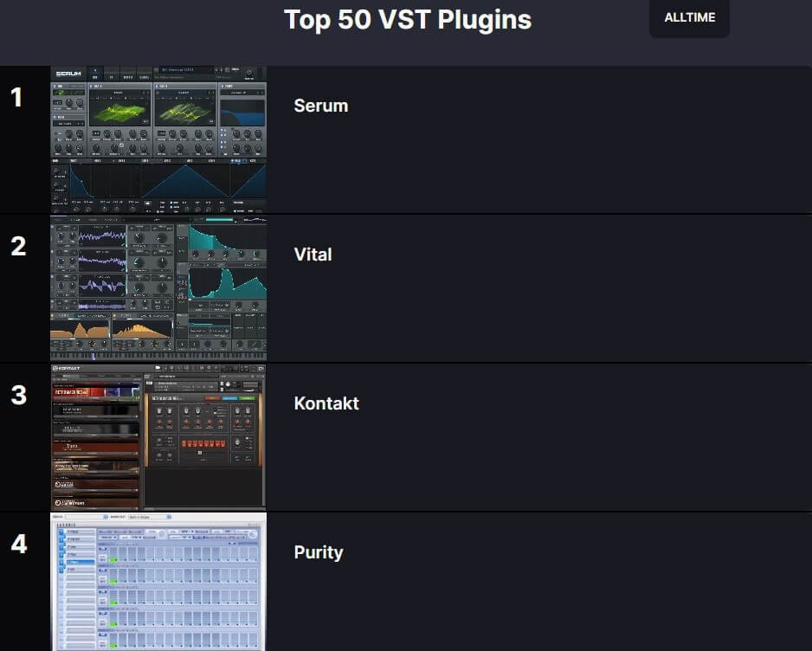This screenshot has width=812, height=651.
Task: Open the Serum plugin page link
Action: click(x=320, y=106)
